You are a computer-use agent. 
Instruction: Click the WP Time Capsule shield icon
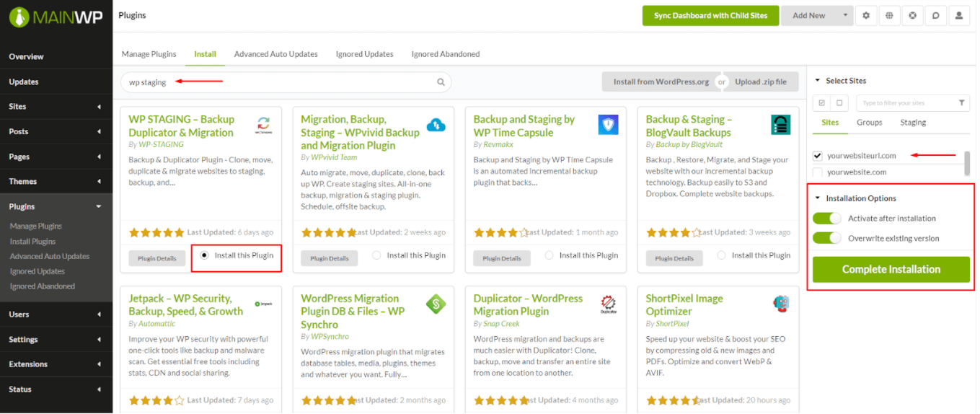coord(608,125)
